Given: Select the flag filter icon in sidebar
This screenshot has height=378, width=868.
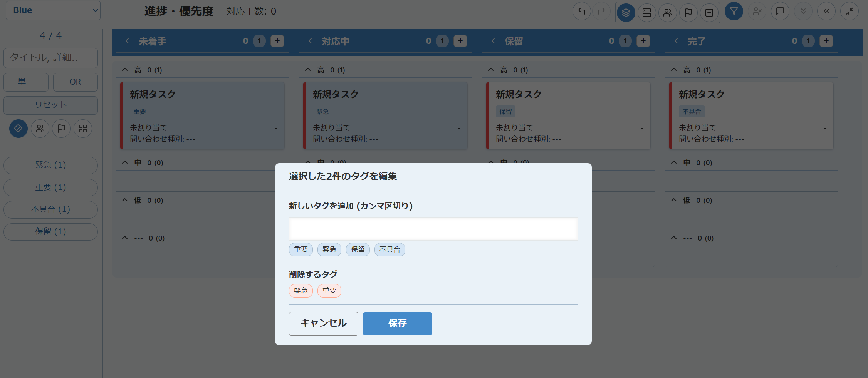Looking at the screenshot, I should coord(61,129).
